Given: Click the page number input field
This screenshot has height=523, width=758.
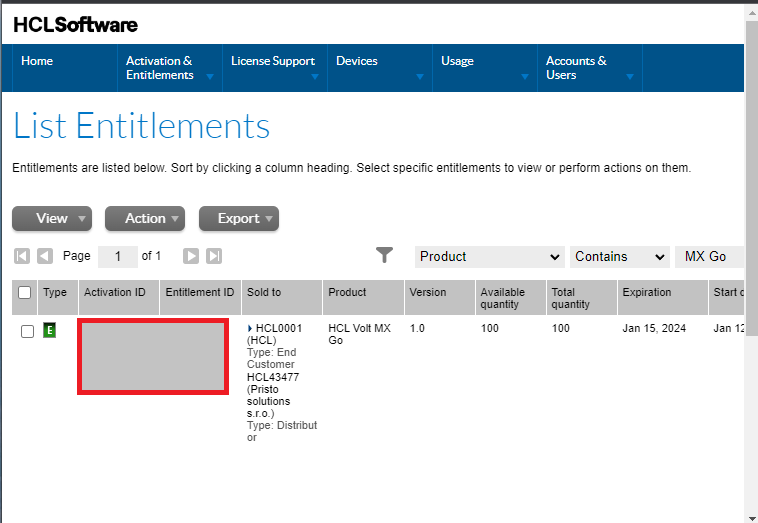Looking at the screenshot, I should coord(118,257).
